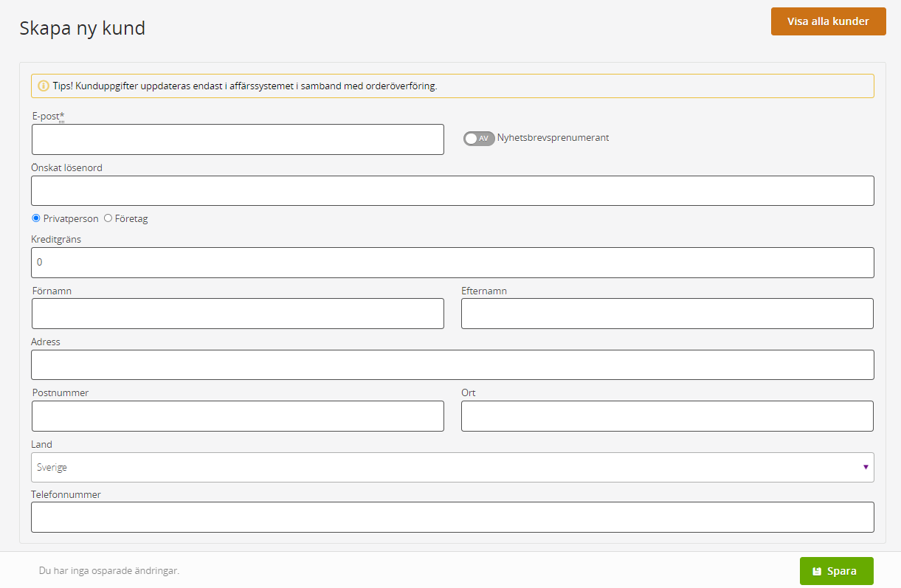Click into the Adress input field
The height and width of the screenshot is (588, 901).
[x=452, y=364]
